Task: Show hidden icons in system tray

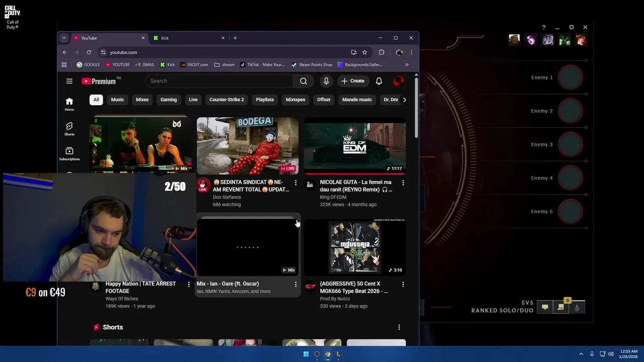Action: [x=581, y=354]
